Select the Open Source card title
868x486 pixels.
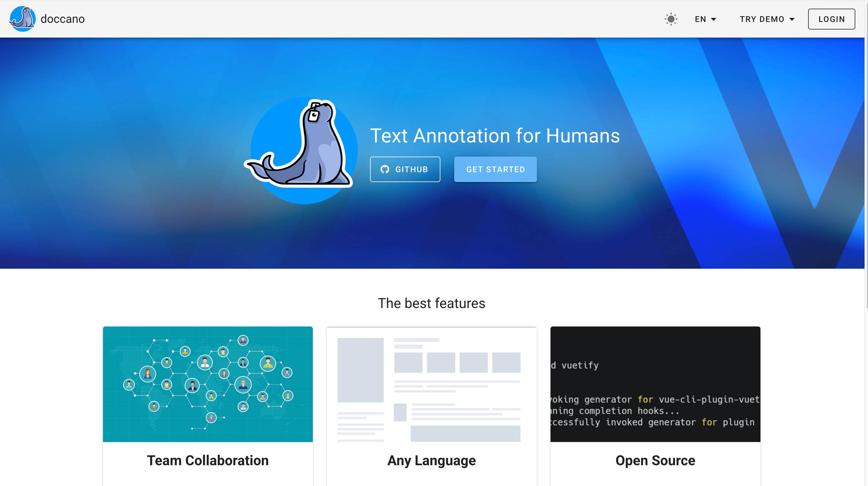[x=655, y=460]
